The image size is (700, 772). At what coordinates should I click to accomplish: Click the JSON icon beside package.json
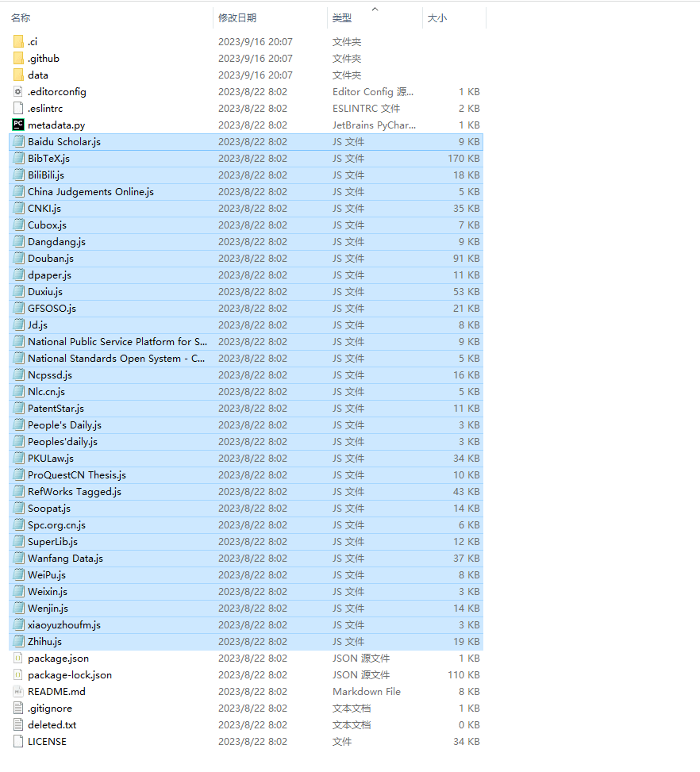(x=19, y=658)
